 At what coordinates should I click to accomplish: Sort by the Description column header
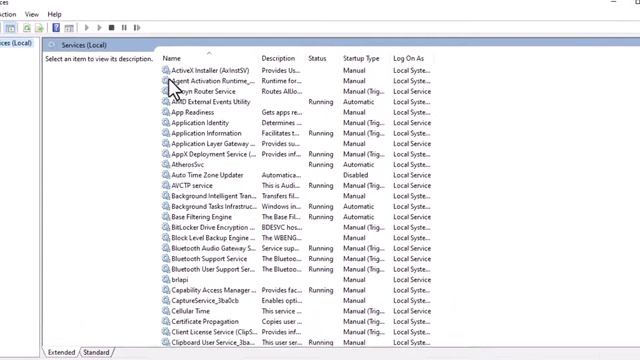pyautogui.click(x=278, y=58)
